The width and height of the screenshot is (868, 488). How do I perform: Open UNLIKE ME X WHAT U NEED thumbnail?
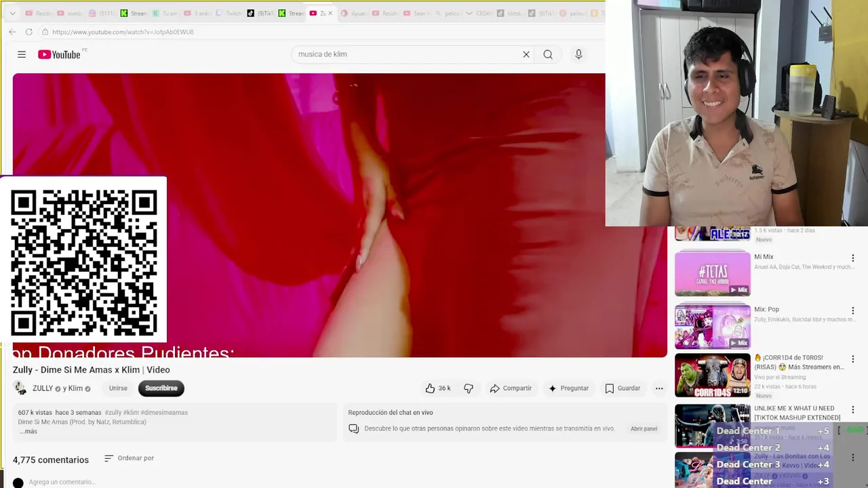coord(713,426)
